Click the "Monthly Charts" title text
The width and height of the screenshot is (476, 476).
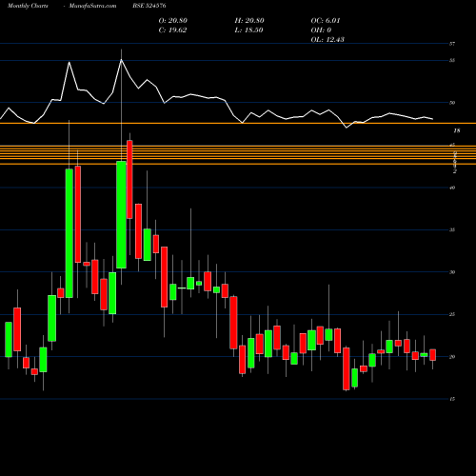click(x=28, y=6)
